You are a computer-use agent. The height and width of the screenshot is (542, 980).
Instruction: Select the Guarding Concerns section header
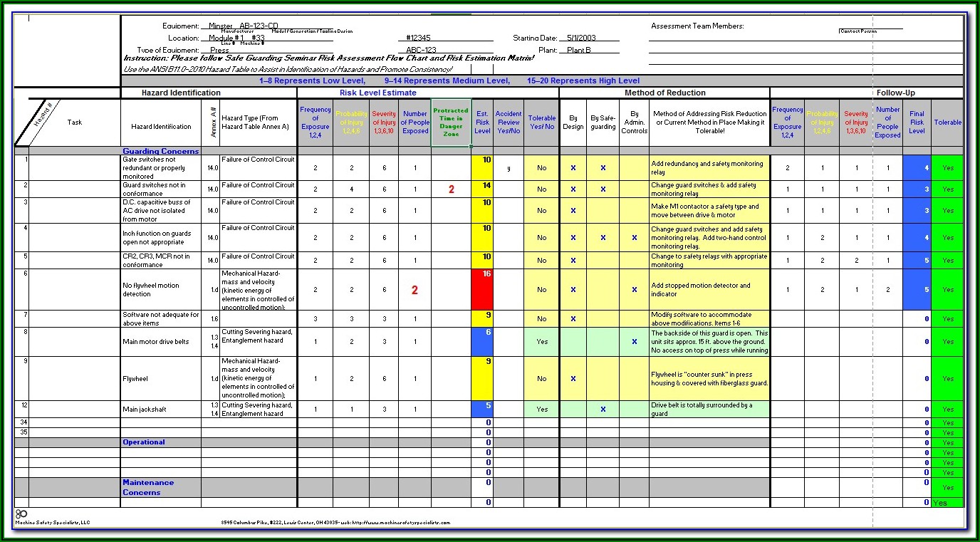tap(160, 151)
